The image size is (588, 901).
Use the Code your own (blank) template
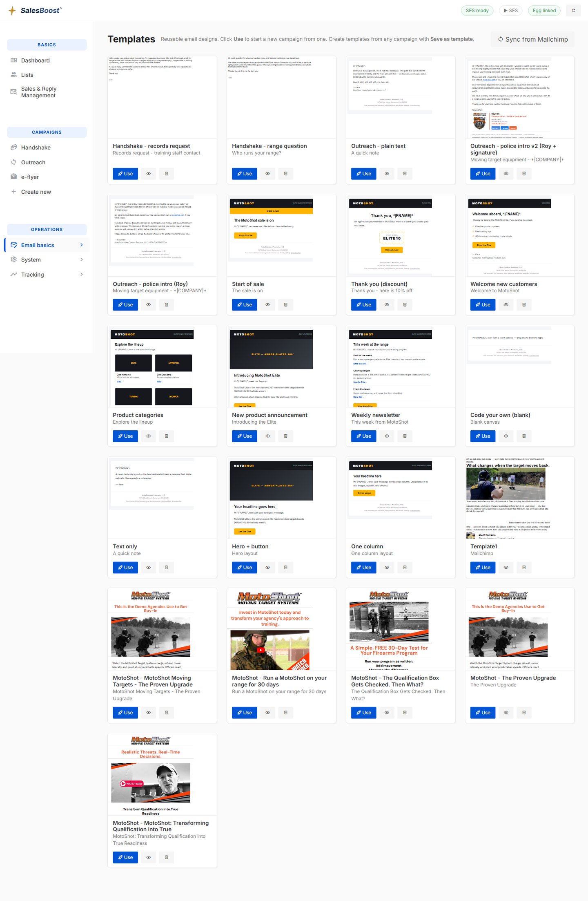(483, 436)
